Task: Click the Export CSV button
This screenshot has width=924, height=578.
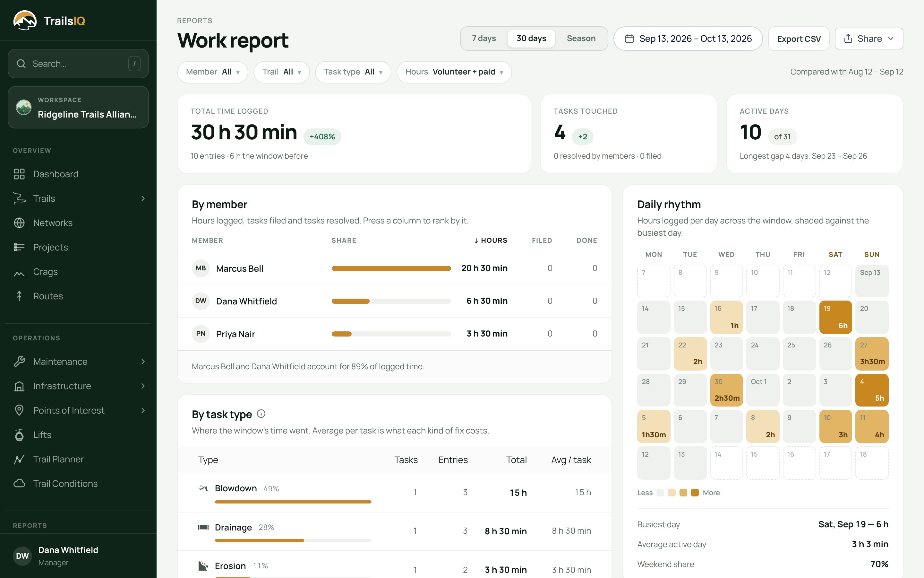Action: (x=799, y=39)
